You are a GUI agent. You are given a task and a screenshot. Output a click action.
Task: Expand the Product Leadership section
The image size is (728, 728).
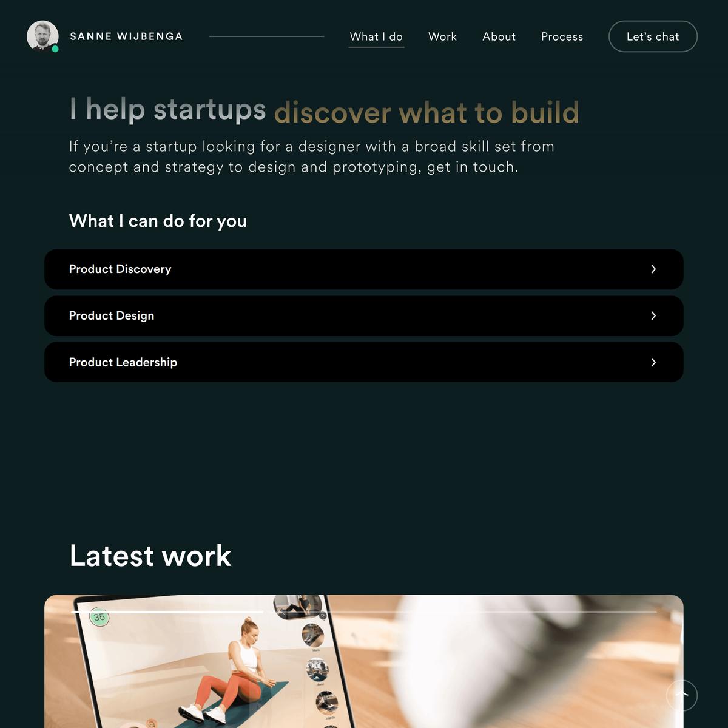(364, 362)
